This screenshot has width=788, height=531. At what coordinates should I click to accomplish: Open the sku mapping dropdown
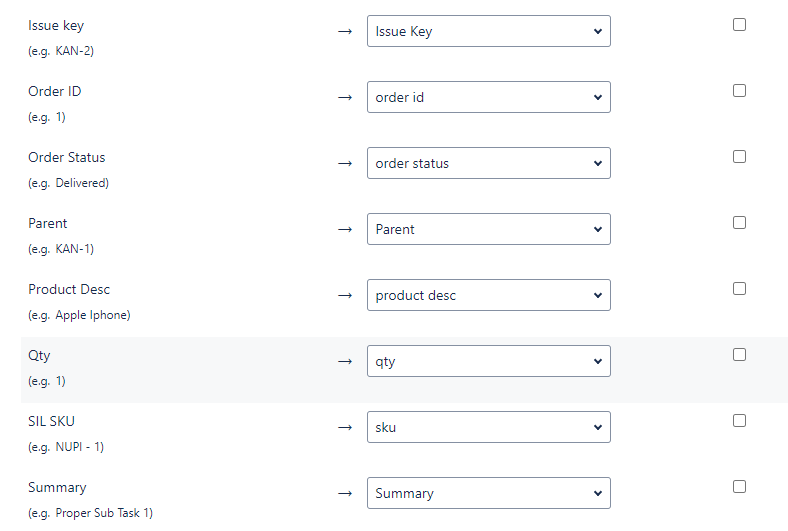(x=488, y=427)
